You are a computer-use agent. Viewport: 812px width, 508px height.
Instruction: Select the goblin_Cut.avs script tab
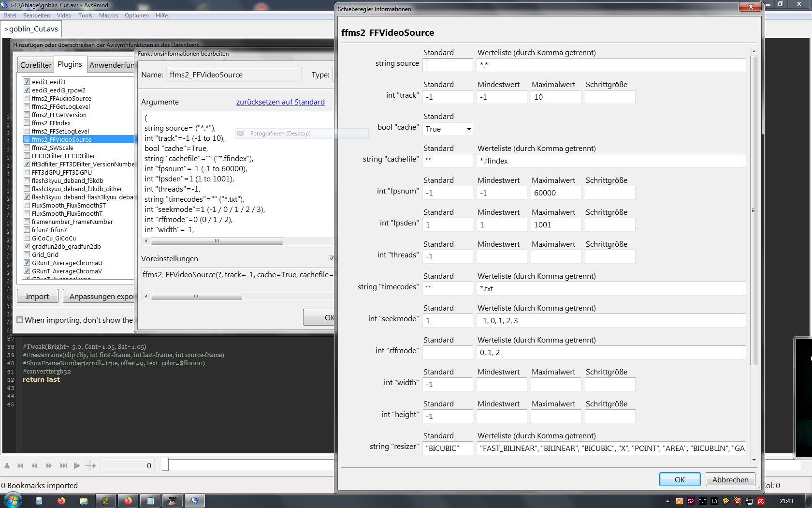[x=31, y=29]
